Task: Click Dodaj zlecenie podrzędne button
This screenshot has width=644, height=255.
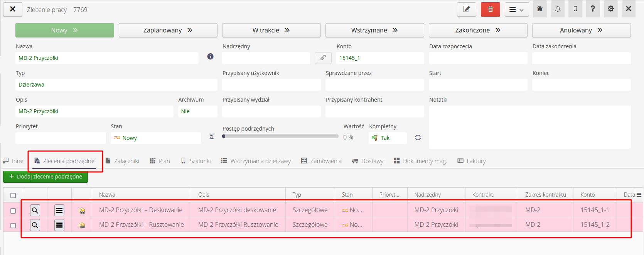Action: 46,177
